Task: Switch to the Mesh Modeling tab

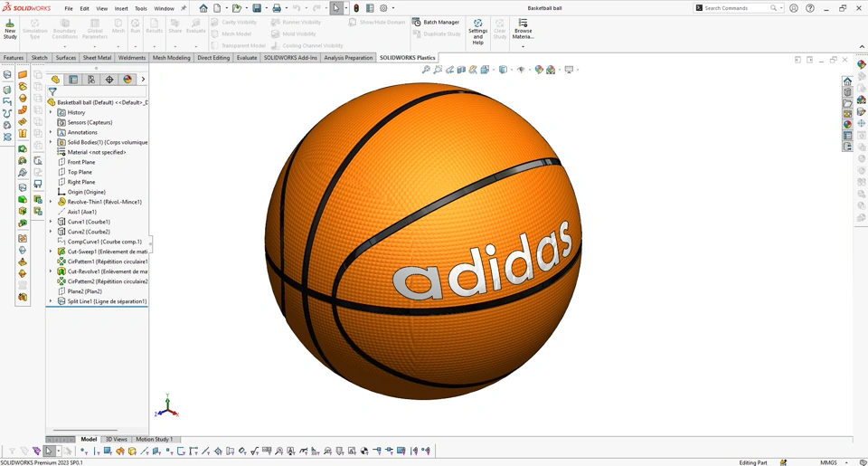Action: [x=171, y=58]
